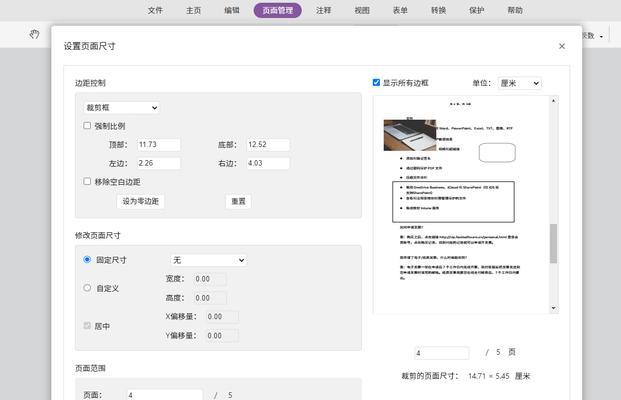Open the 表单 tab
Screen dimensions: 621x400
tap(400, 10)
